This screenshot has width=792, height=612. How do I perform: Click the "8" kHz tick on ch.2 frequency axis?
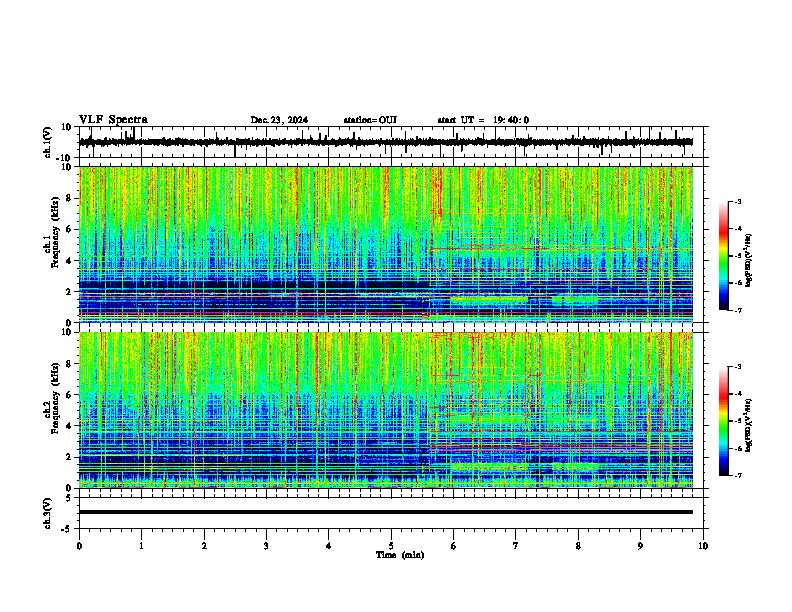(69, 364)
